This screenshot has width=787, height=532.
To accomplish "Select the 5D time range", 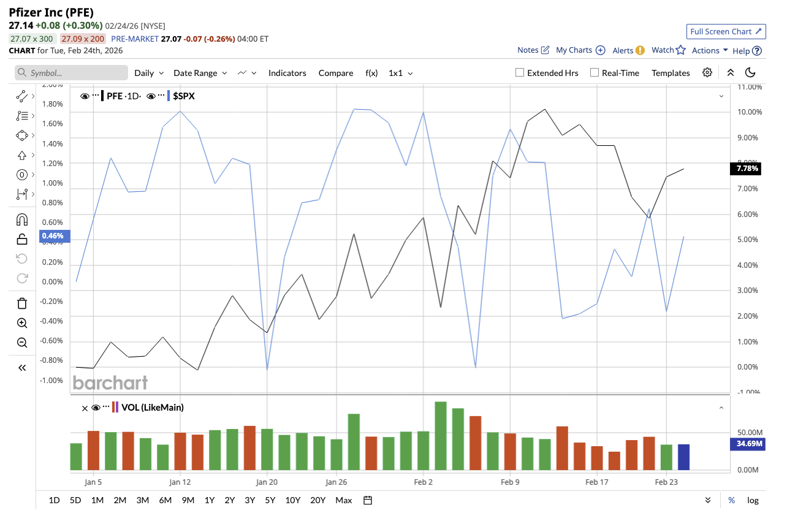I will click(x=75, y=500).
